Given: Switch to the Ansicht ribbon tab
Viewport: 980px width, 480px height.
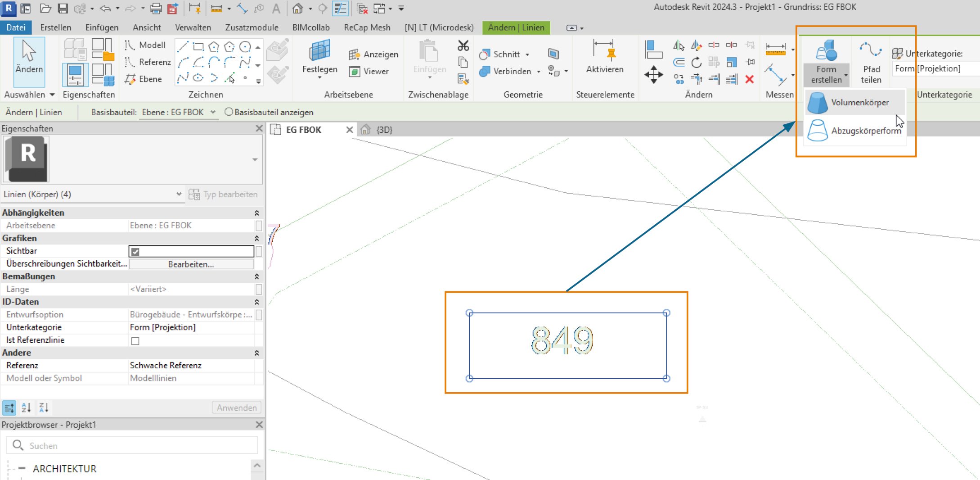Looking at the screenshot, I should [147, 27].
